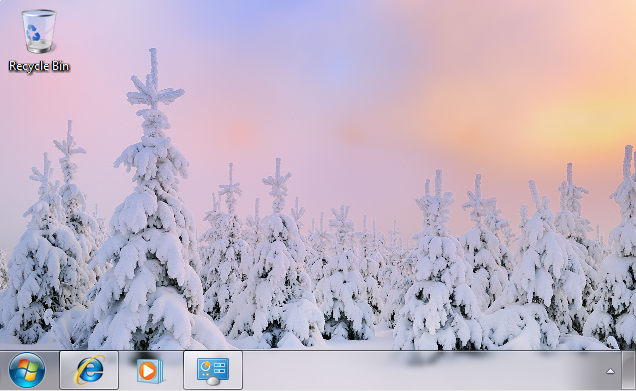Click the Show desktop button at taskbar edge
The image size is (636, 391).
coord(629,370)
